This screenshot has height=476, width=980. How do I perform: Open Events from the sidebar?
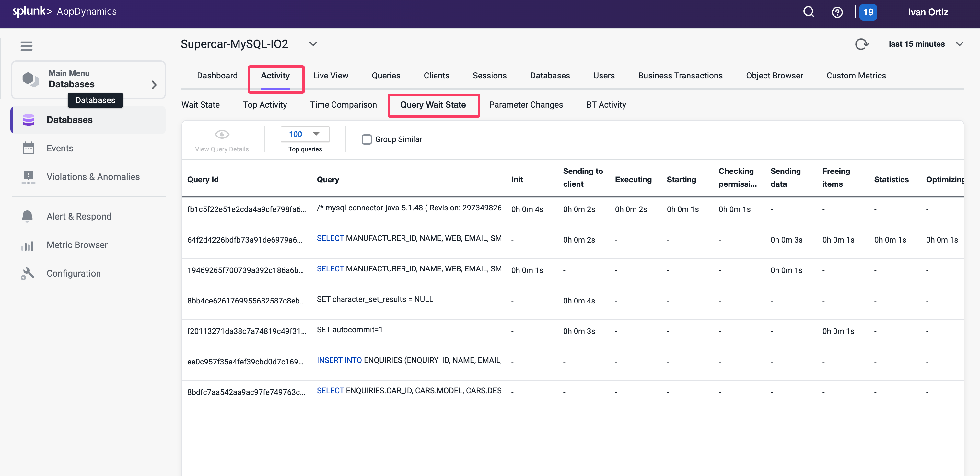coord(28,148)
